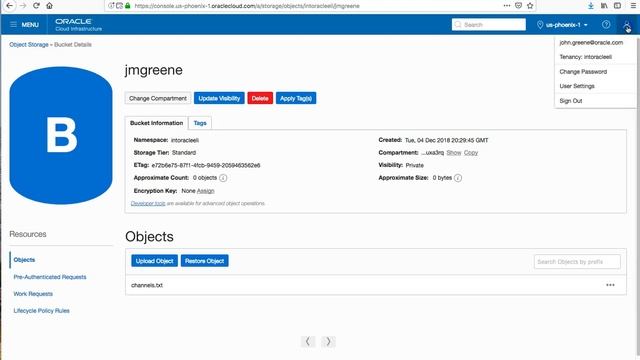This screenshot has width=640, height=360.
Task: Toggle the browser sidebar icon
Action: (618, 6)
